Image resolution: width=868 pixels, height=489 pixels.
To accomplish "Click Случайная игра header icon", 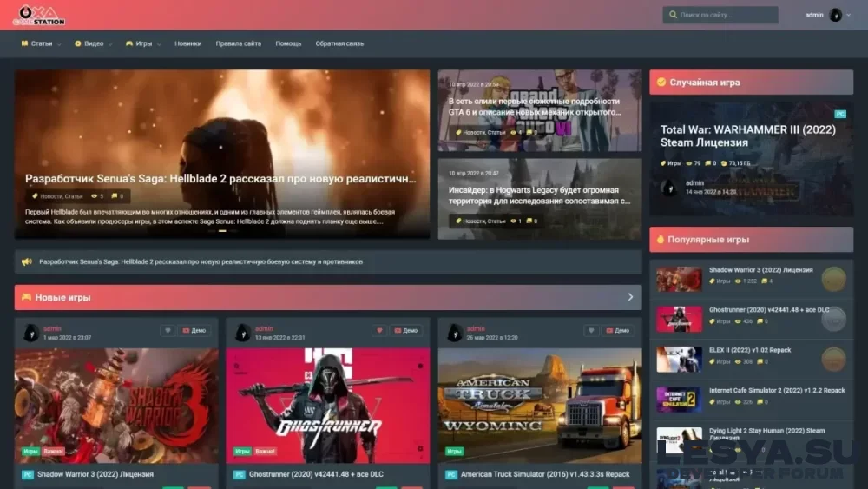I will 661,82.
